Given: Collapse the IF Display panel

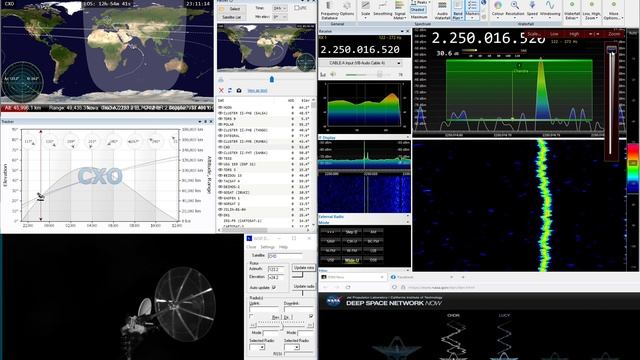Looking at the screenshot, I should 407,138.
